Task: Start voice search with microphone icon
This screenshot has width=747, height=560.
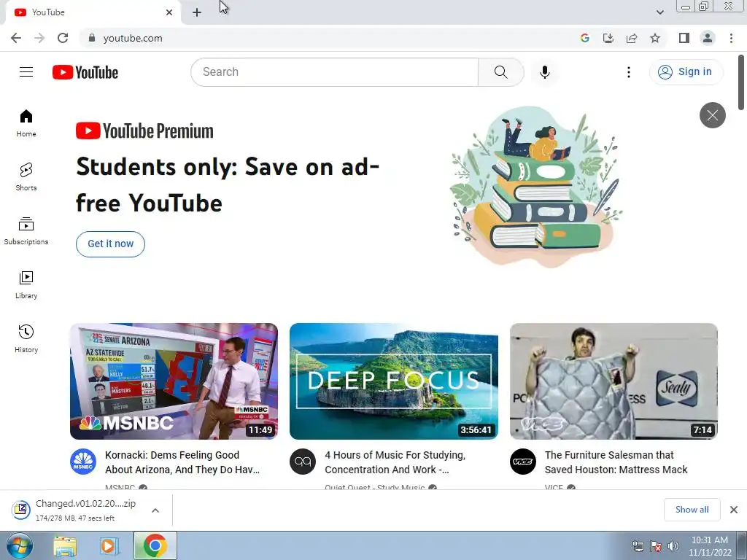Action: pyautogui.click(x=544, y=72)
